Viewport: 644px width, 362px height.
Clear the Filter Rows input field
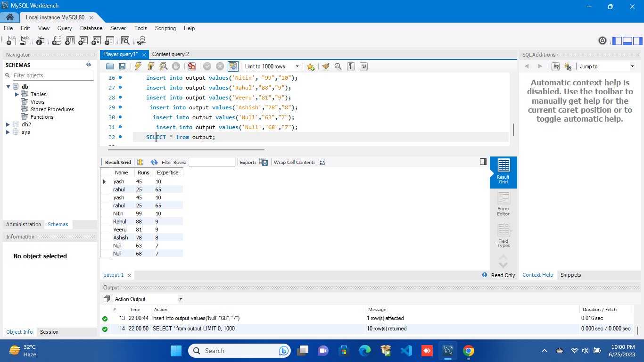pos(212,162)
